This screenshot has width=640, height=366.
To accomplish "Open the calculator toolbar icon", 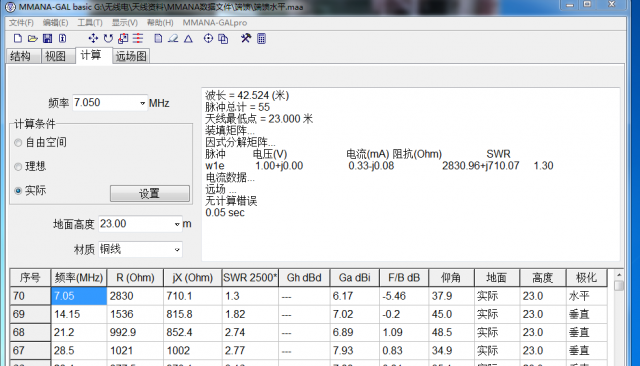I will [262, 39].
